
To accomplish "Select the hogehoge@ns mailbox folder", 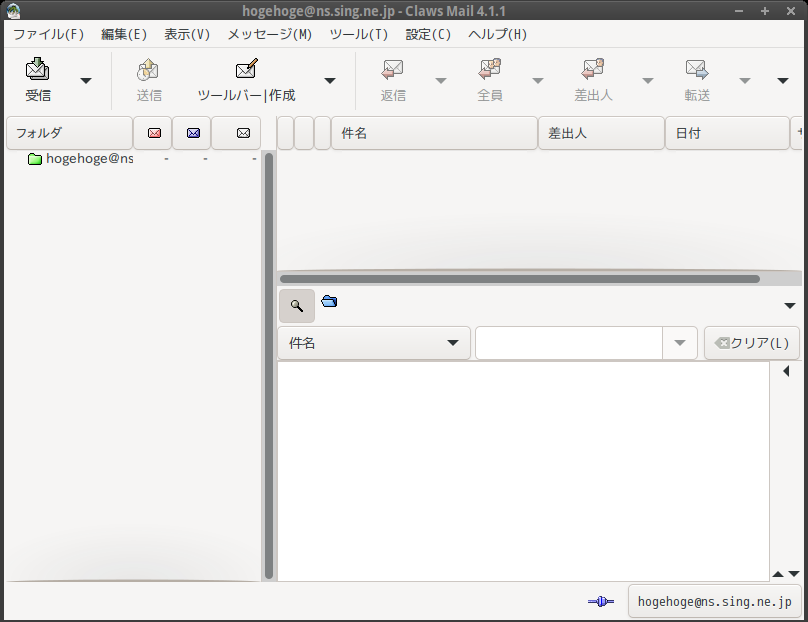I will coord(80,159).
